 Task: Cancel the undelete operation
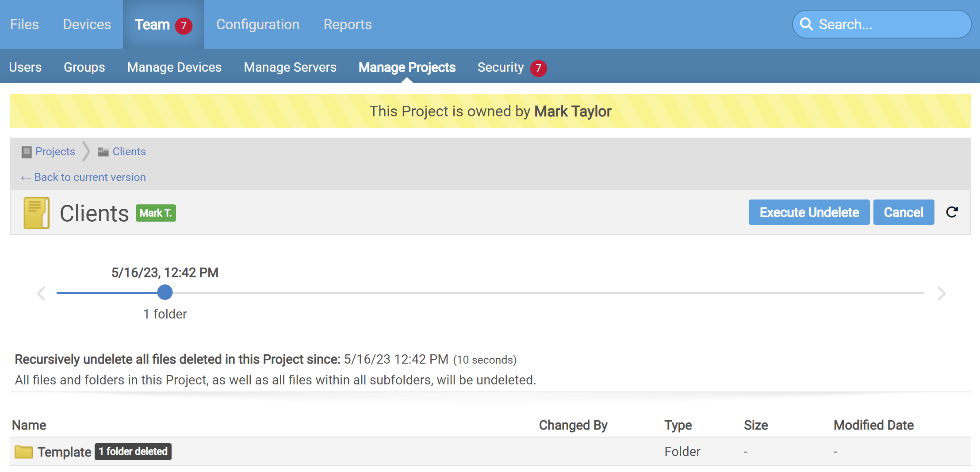(903, 212)
